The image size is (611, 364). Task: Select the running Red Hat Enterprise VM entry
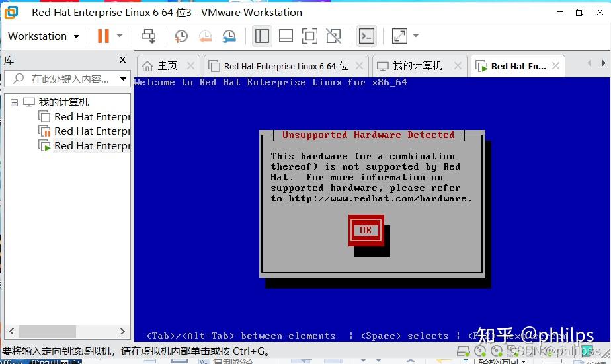85,145
